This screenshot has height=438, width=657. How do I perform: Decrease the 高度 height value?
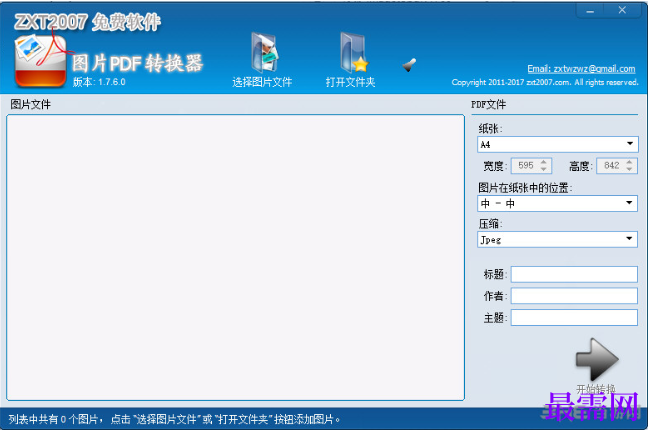point(629,169)
